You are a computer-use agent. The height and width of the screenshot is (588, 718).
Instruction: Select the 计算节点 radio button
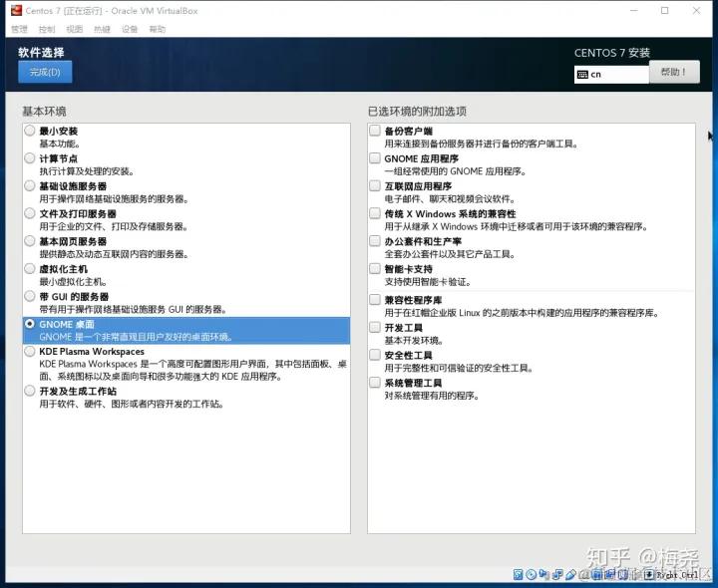coord(30,157)
